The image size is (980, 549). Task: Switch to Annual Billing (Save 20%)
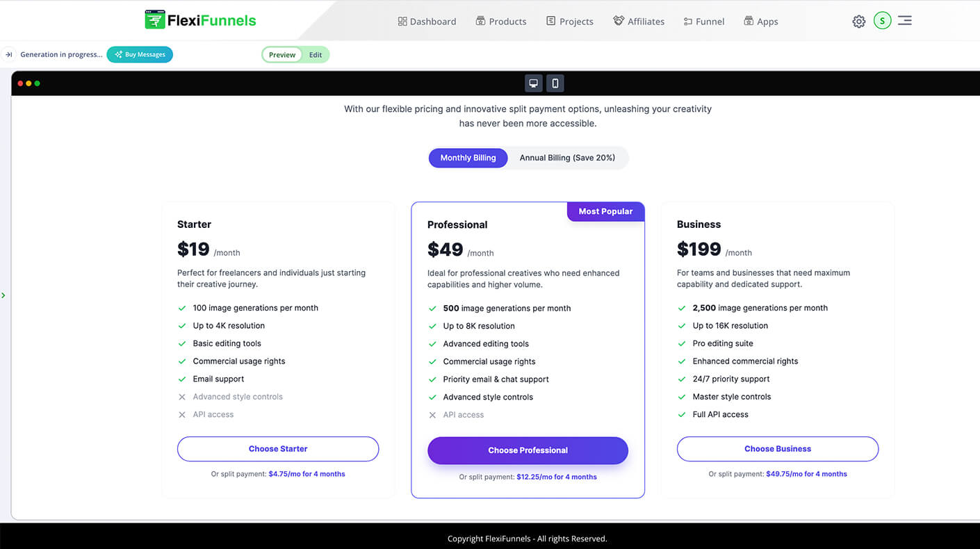pyautogui.click(x=567, y=158)
